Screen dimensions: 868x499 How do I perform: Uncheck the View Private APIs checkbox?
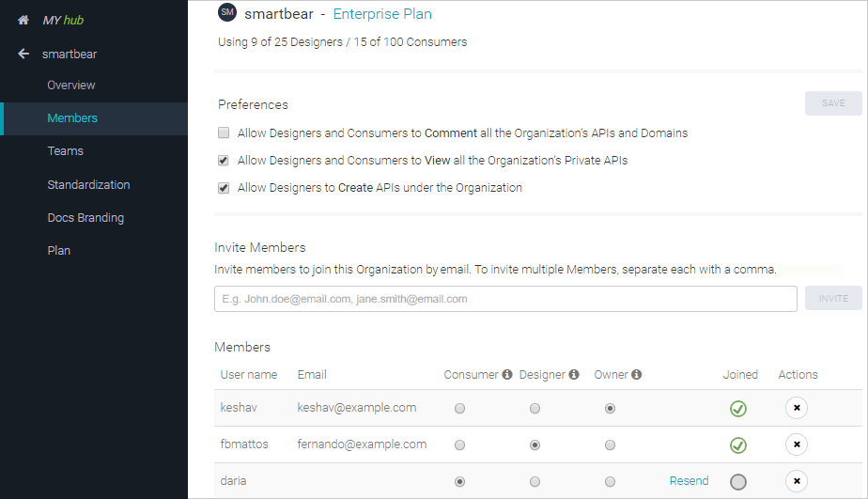coord(224,161)
